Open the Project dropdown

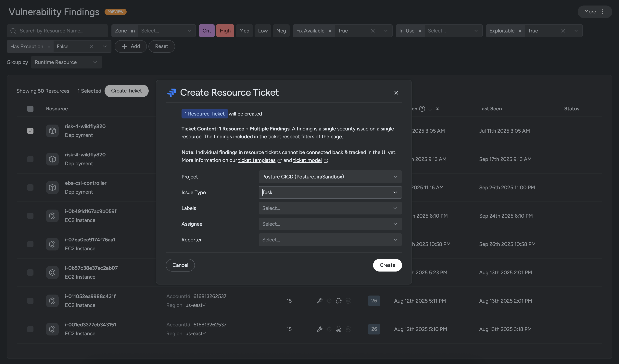point(330,177)
